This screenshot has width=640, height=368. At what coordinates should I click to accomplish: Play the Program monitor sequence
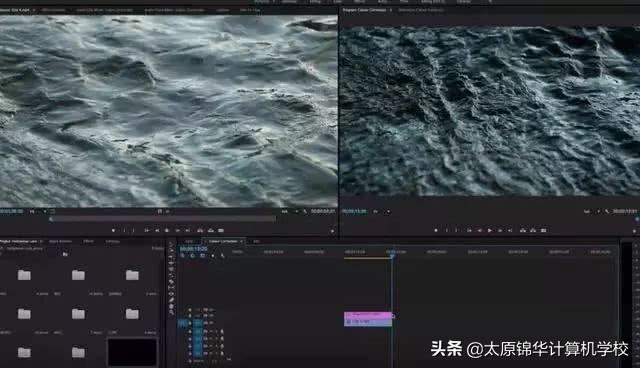[490, 230]
